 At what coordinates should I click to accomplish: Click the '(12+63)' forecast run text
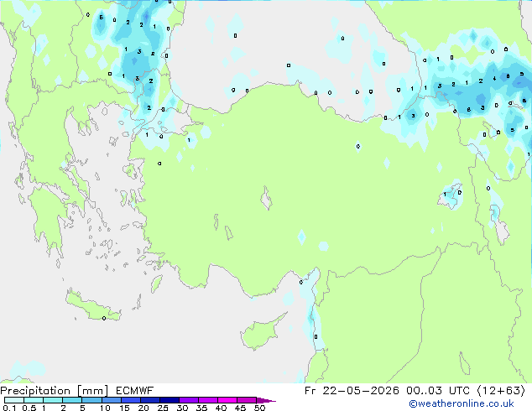click(501, 391)
